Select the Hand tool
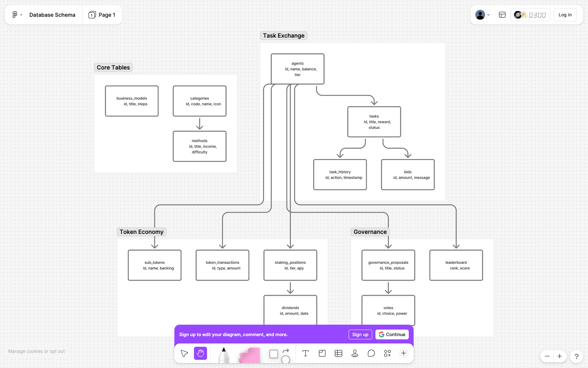Viewport: 588px width, 368px height. pos(200,353)
